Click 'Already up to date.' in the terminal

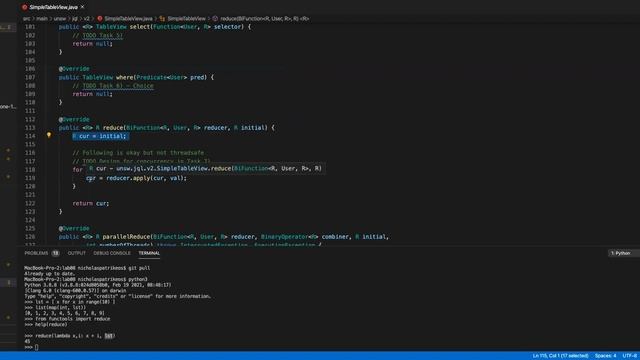pos(49,273)
